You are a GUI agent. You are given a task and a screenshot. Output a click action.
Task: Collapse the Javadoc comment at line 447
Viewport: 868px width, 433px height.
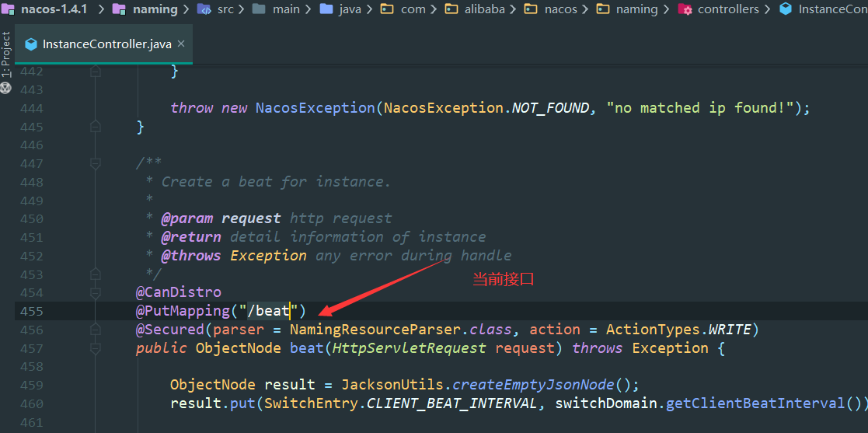pos(96,163)
